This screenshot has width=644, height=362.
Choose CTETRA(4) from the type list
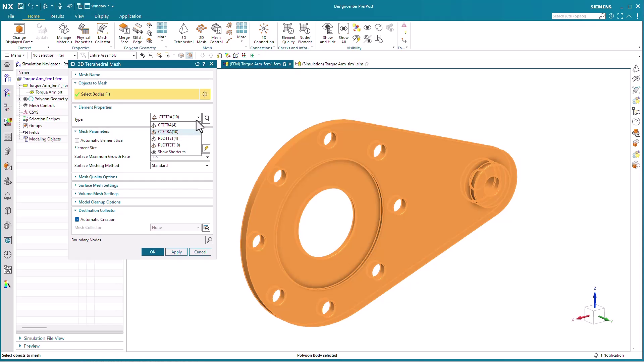pos(167,125)
